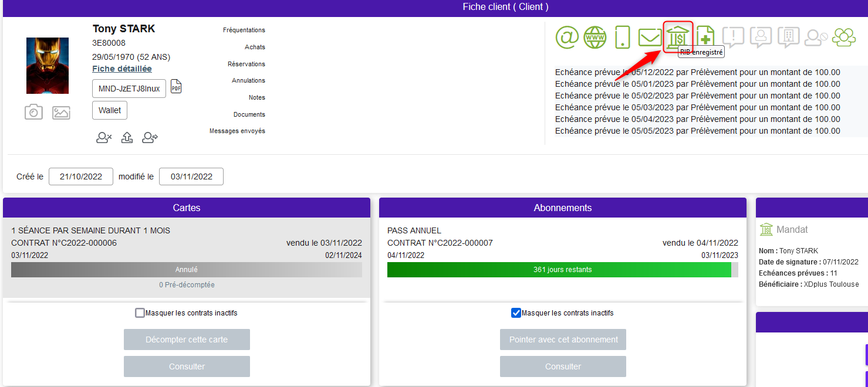The height and width of the screenshot is (387, 868).
Task: Open the Fréquentations section
Action: 244,30
